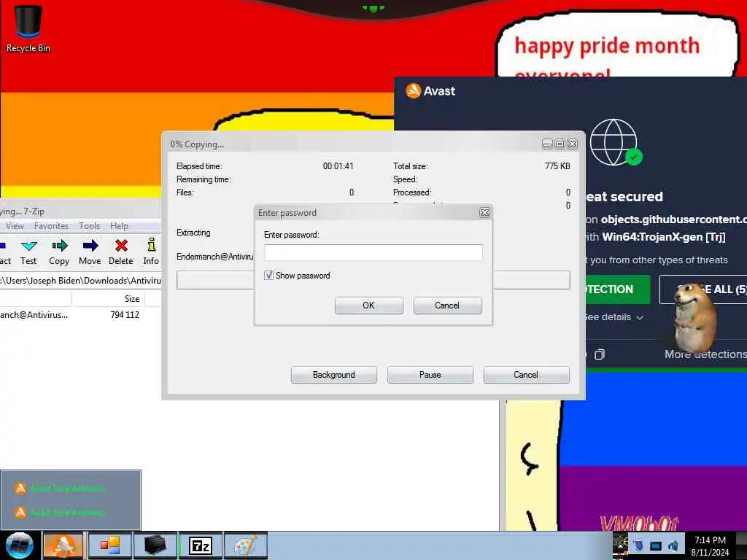Click the Avast taskbar button
This screenshot has width=747, height=560.
pyautogui.click(x=63, y=545)
